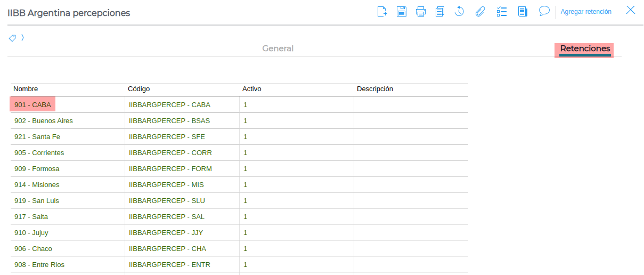Click the new document icon
The image size is (644, 275).
click(382, 11)
